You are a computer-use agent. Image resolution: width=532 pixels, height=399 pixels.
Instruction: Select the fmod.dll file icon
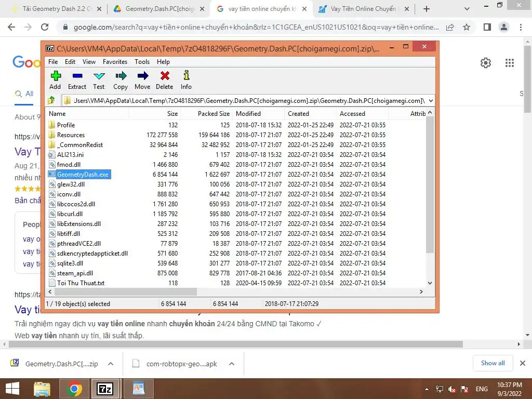click(51, 164)
